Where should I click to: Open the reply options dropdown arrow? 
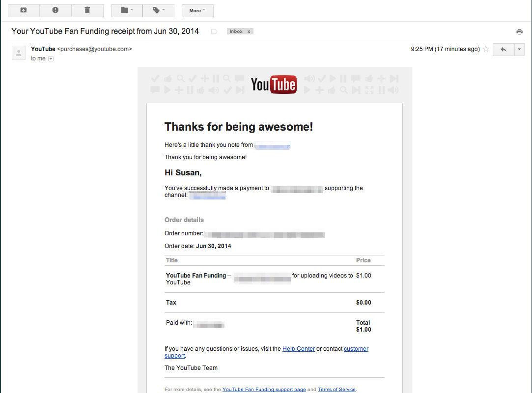point(519,50)
